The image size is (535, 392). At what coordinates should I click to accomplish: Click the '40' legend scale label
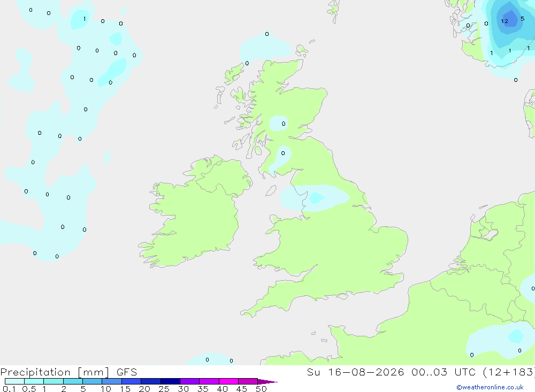[x=222, y=389]
